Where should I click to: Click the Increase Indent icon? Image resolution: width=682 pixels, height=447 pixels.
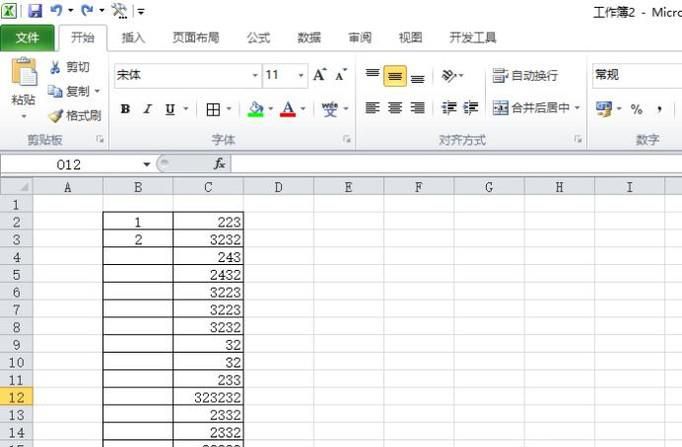tap(471, 108)
